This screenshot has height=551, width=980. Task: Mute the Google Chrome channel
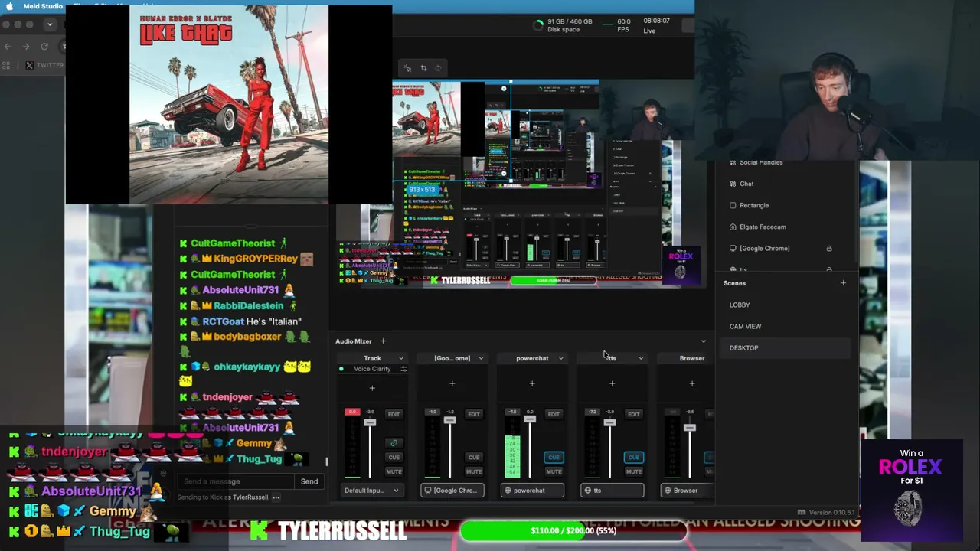[474, 471]
